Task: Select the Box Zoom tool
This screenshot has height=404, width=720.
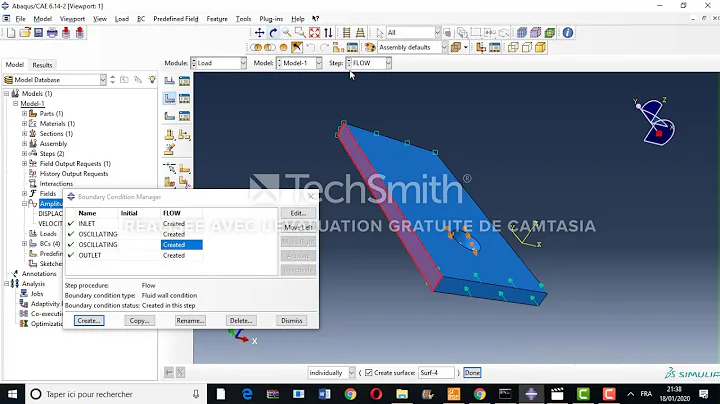Action: tap(300, 33)
